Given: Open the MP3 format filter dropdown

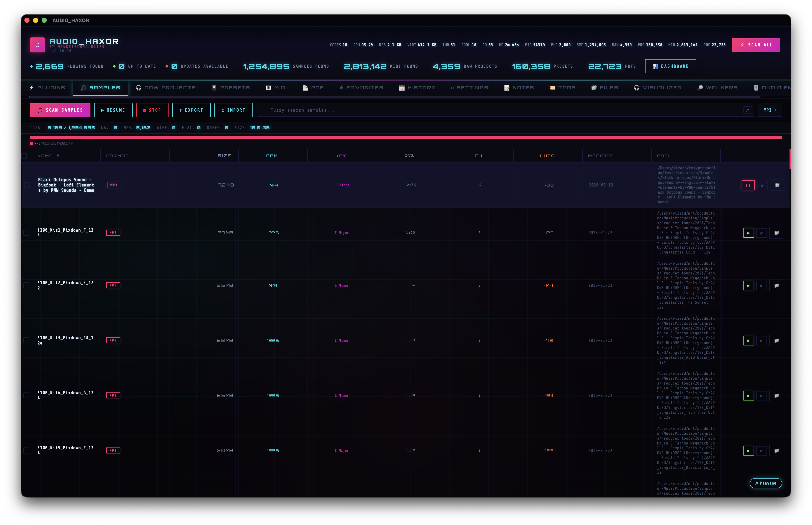Looking at the screenshot, I should point(769,110).
